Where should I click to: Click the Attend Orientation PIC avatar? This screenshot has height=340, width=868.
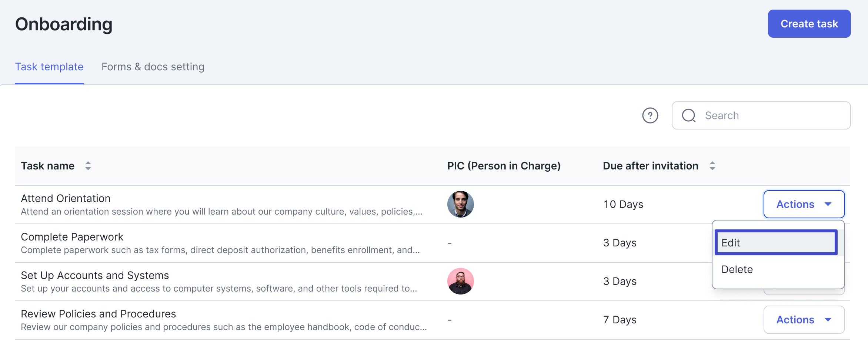tap(460, 204)
